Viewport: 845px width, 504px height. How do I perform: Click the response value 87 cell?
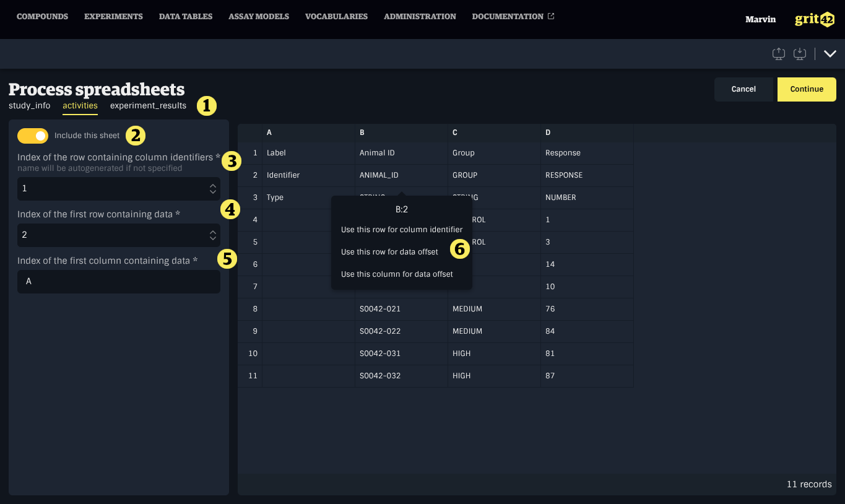click(587, 376)
